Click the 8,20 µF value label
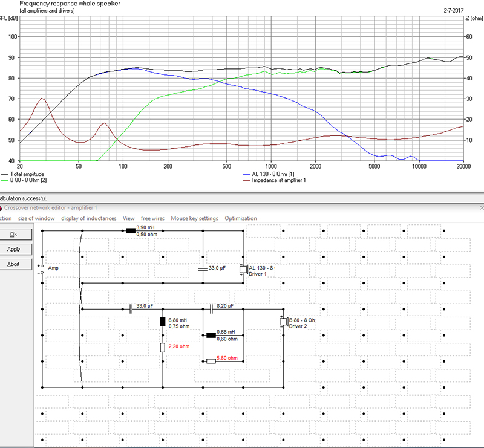Screen dimensions: 484x448 pyautogui.click(x=225, y=306)
